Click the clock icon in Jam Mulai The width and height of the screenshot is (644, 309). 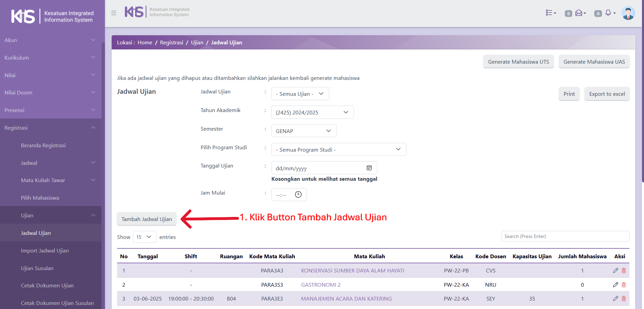click(x=298, y=195)
